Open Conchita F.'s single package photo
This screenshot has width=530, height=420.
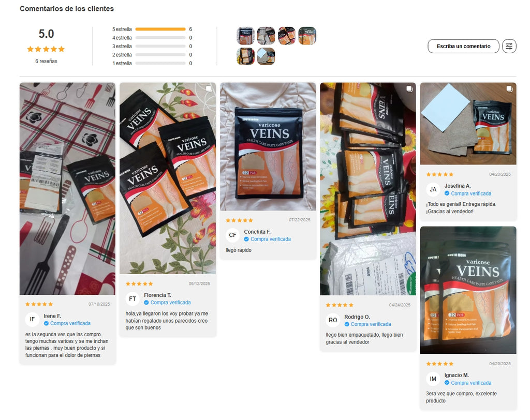268,147
